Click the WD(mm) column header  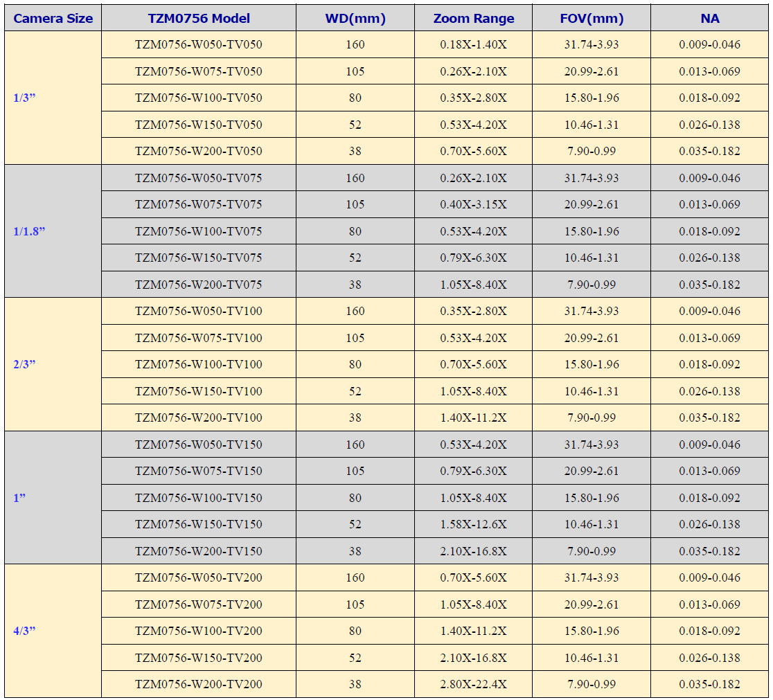click(x=355, y=18)
